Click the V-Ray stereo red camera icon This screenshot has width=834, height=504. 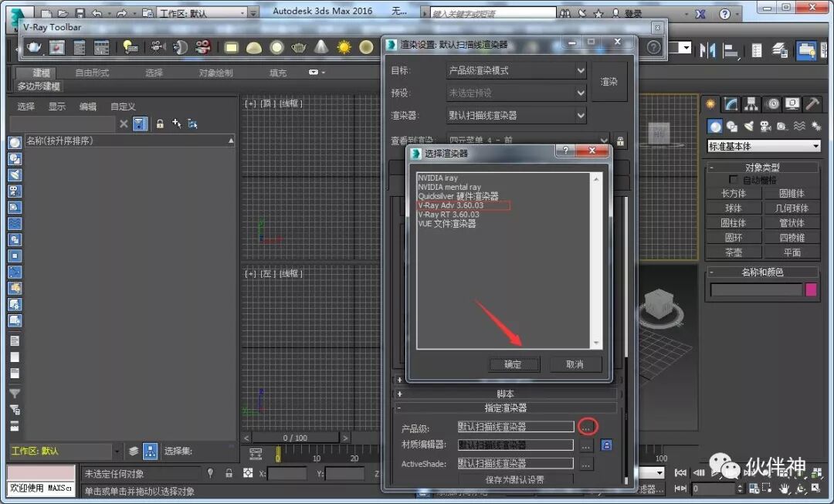[202, 47]
